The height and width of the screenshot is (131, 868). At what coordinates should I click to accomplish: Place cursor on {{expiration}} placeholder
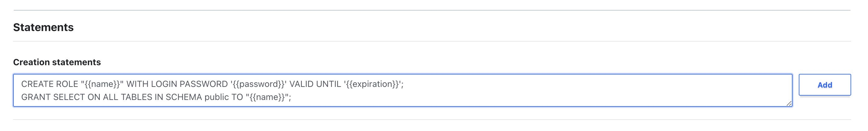point(373,84)
